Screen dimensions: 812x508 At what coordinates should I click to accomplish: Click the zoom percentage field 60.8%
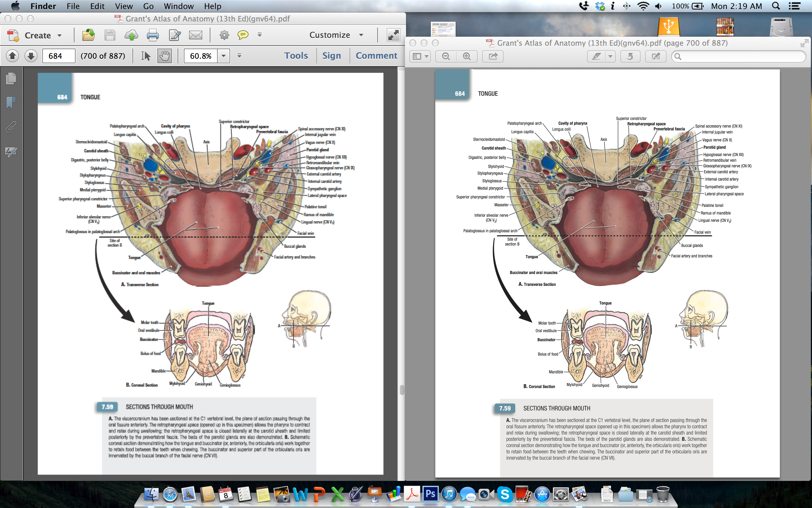tap(201, 56)
